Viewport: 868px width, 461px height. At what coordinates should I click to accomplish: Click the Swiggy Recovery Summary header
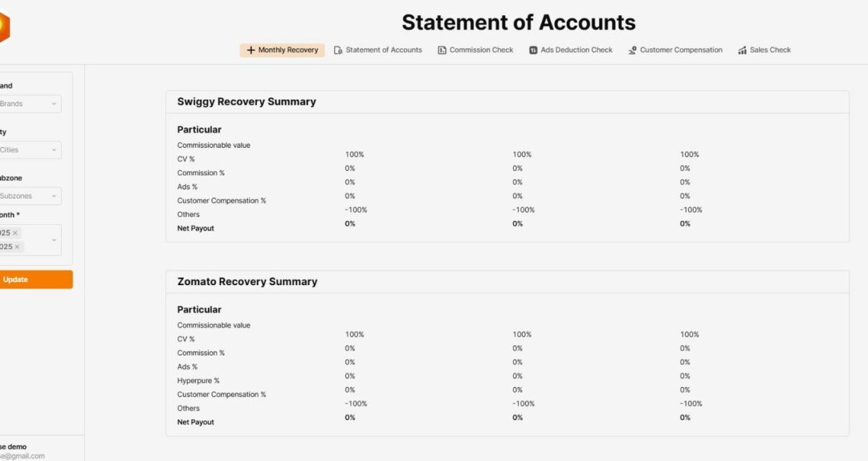(247, 102)
